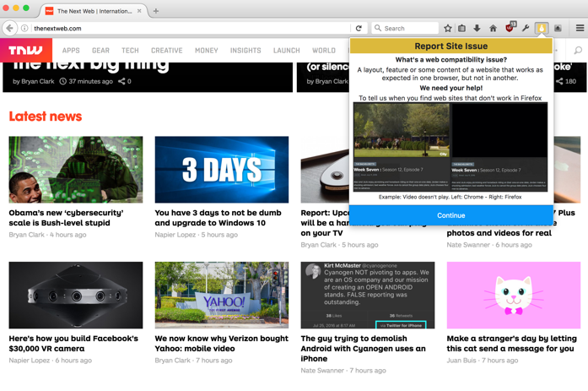Open the WORLD section
Screen dimensions: 588x391
point(324,51)
